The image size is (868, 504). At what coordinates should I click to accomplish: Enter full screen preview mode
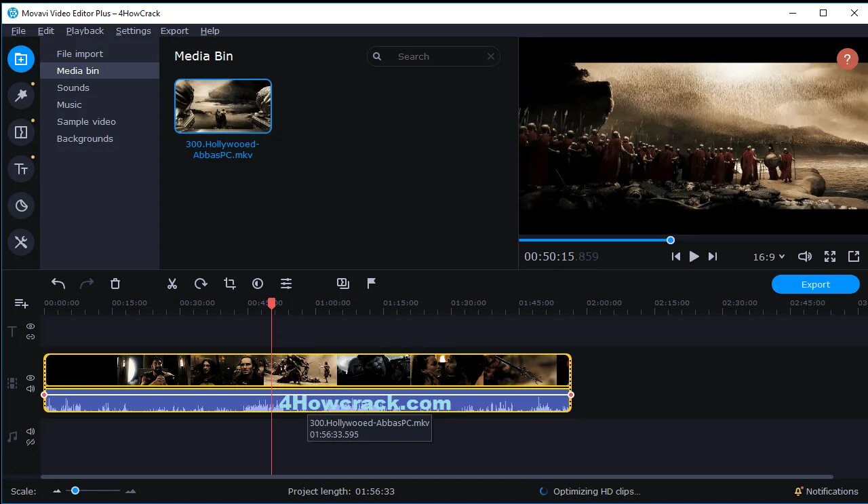coord(830,256)
